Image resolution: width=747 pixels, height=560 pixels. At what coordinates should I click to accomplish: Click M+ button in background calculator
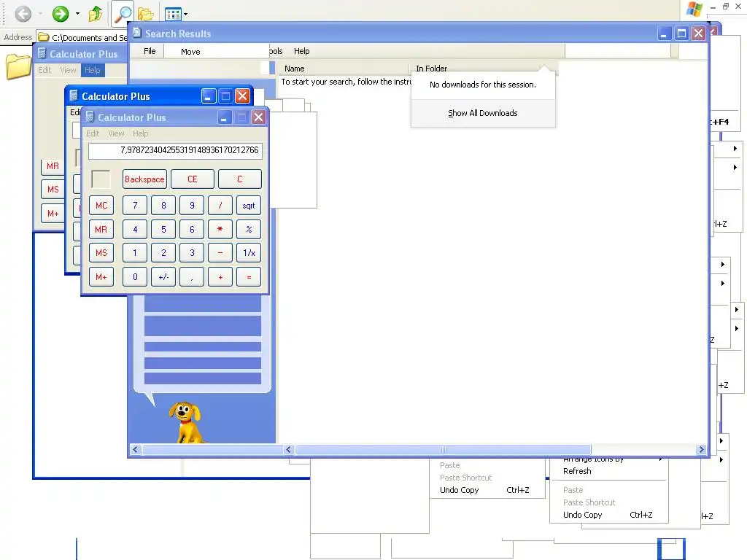pyautogui.click(x=53, y=214)
